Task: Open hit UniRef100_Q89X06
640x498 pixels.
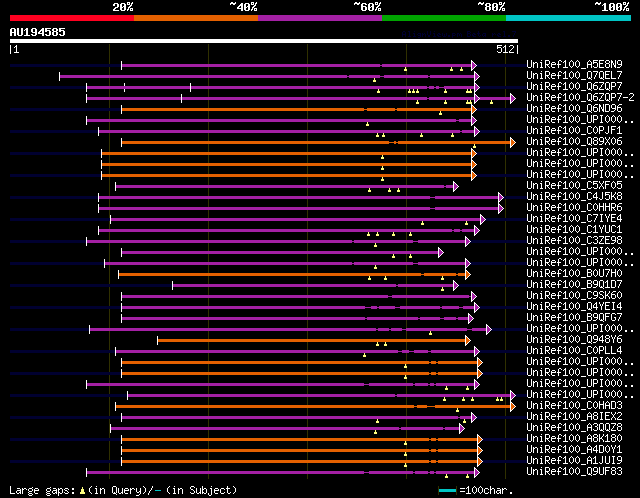Action: 574,142
